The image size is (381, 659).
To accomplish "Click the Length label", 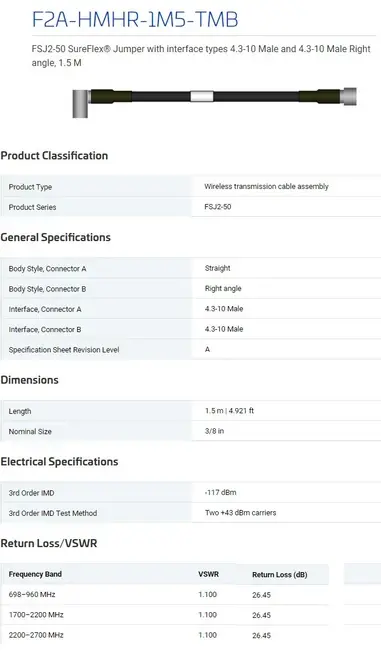I will (20, 411).
